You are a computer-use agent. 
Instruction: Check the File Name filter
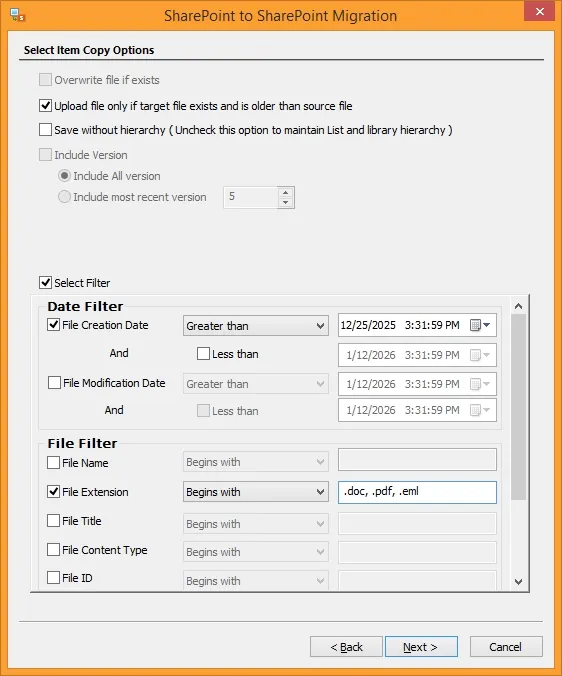pos(53,463)
